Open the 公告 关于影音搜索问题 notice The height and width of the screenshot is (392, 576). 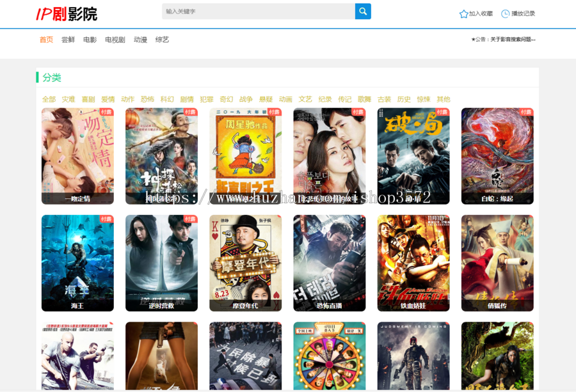[503, 40]
